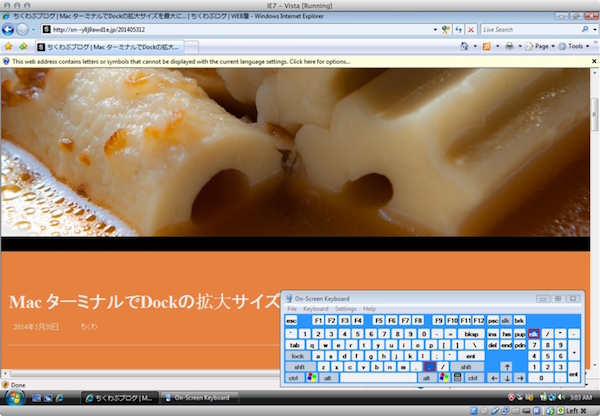600x416 pixels.
Task: Open the Page menu dropdown
Action: 540,46
